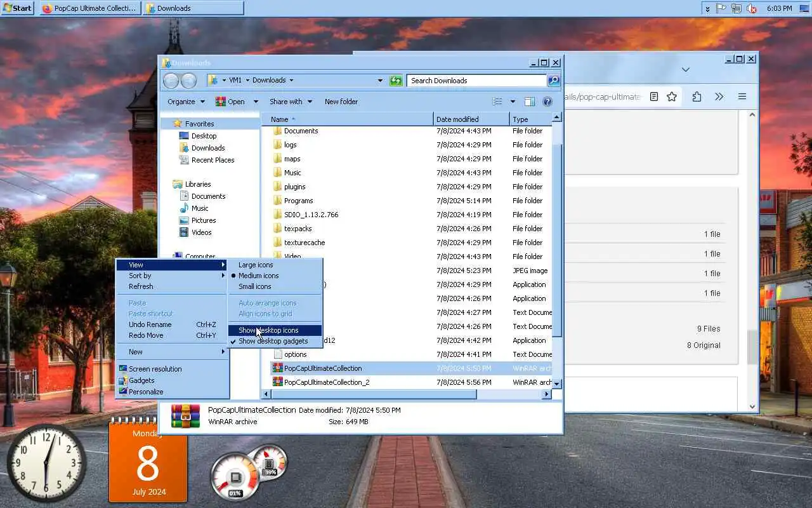Image resolution: width=812 pixels, height=508 pixels.
Task: Click the Search Downloads input field
Action: [x=476, y=81]
